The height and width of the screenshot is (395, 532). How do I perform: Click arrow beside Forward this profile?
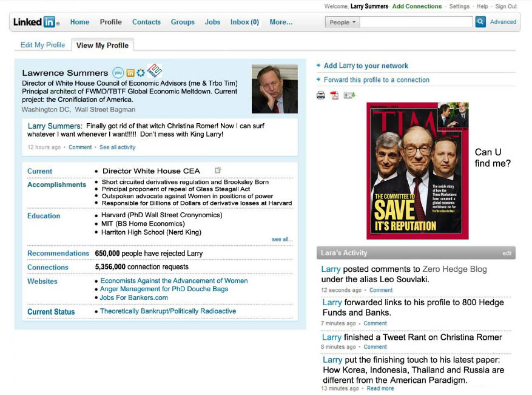[318, 79]
